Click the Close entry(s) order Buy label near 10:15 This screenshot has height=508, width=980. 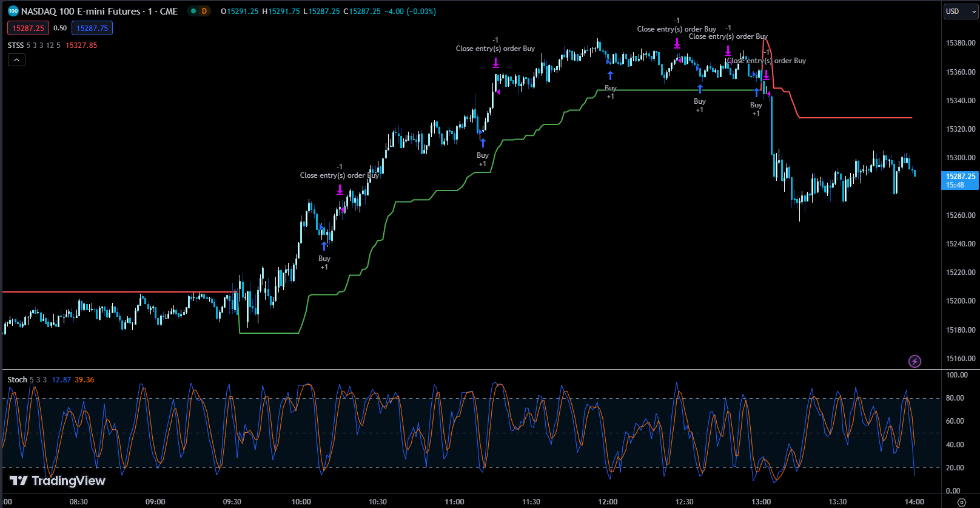340,175
